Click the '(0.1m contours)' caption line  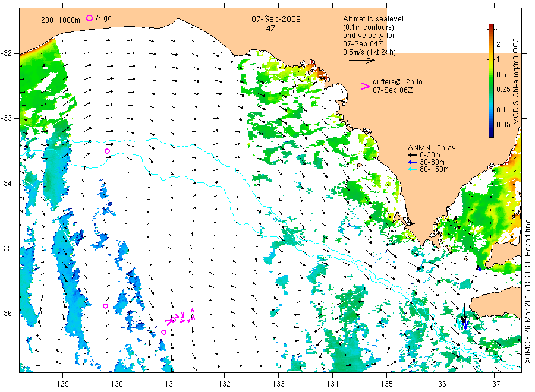tap(369, 27)
